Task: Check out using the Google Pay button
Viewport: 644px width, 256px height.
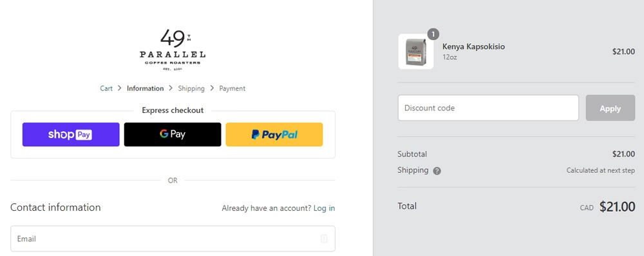Action: pyautogui.click(x=173, y=134)
